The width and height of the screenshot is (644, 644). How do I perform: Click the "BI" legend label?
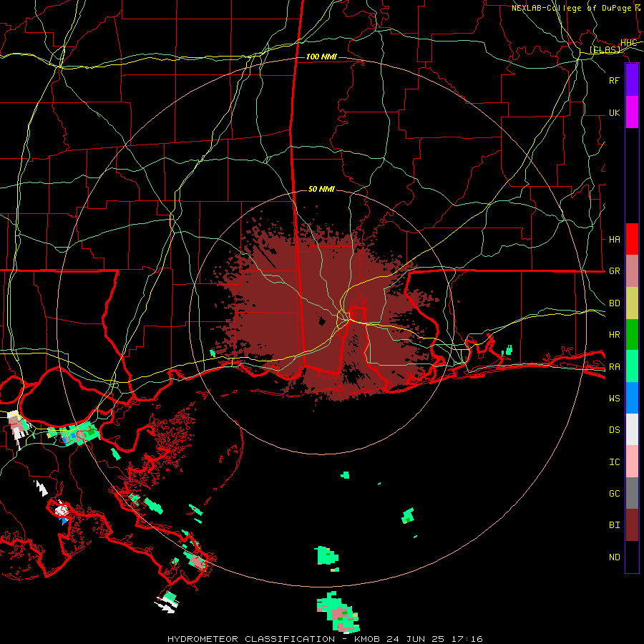(614, 525)
